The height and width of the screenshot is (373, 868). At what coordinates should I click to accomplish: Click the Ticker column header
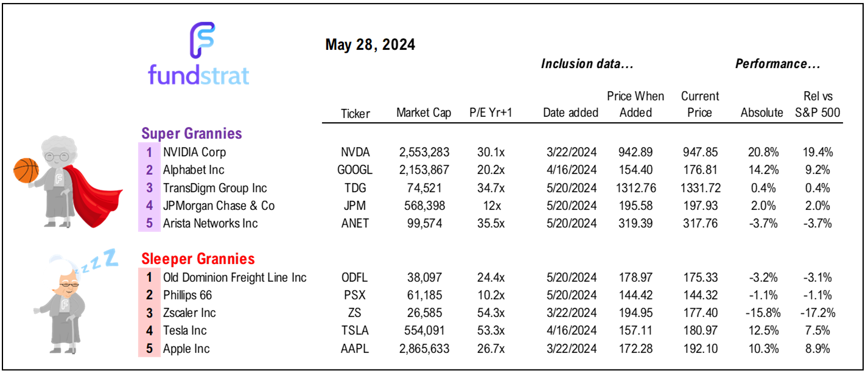pyautogui.click(x=356, y=113)
